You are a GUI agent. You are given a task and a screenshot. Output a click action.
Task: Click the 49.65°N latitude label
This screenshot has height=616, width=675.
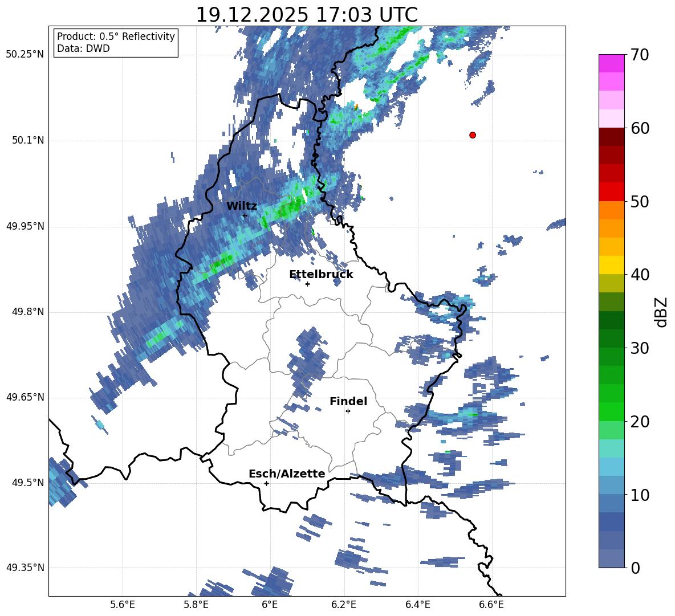coord(25,397)
